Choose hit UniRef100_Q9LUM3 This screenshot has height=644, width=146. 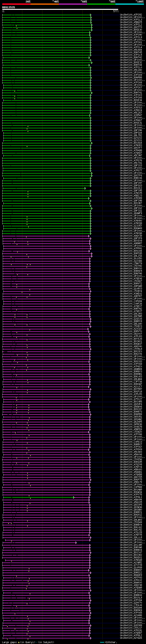point(131,314)
